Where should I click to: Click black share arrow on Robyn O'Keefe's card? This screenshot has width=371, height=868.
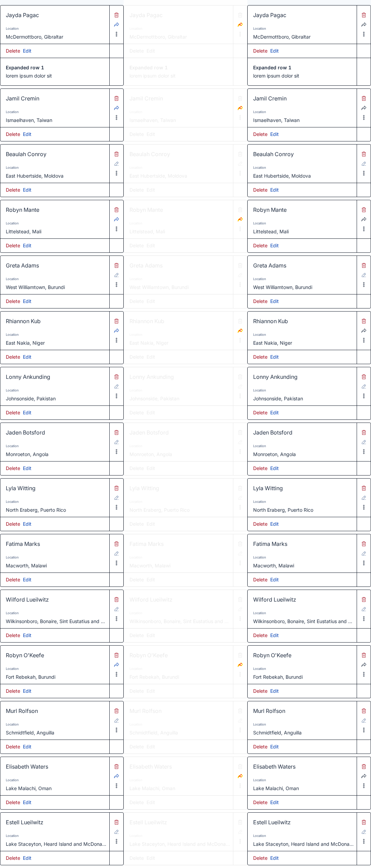364,665
